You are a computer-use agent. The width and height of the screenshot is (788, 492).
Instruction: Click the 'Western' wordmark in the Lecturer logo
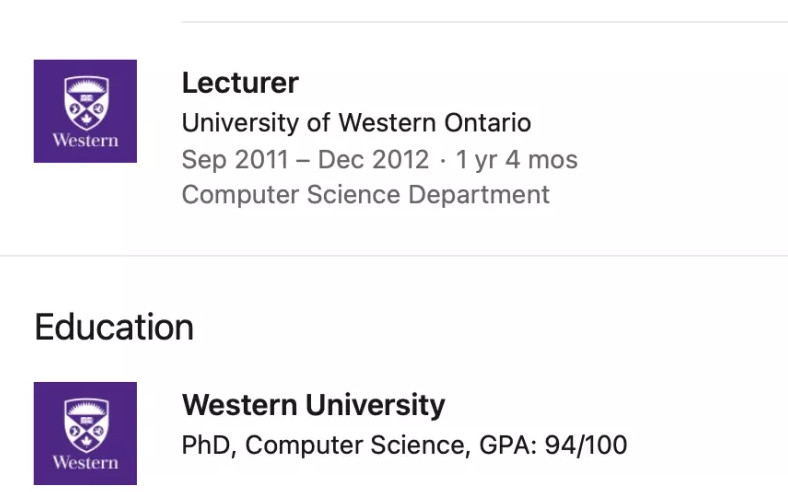click(85, 140)
